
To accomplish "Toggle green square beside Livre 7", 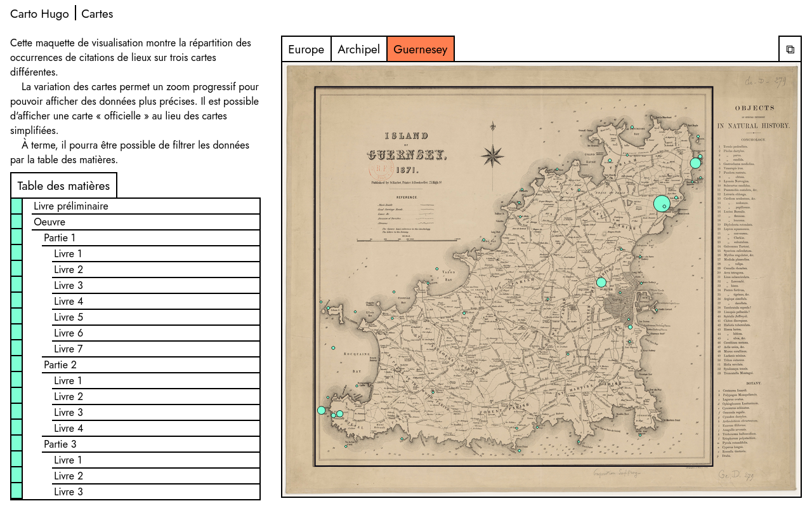I will click(x=16, y=349).
